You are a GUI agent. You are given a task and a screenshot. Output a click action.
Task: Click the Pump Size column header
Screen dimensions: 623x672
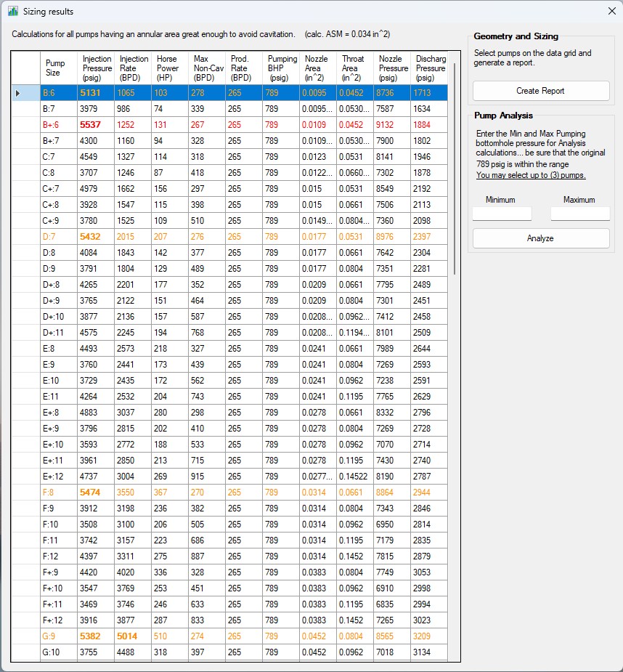58,68
